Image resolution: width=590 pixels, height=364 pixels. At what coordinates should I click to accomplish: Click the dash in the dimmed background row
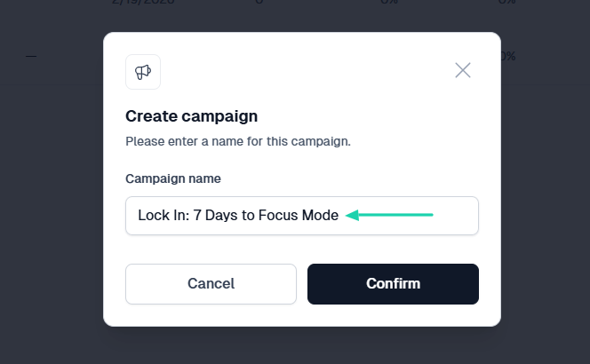coord(31,57)
